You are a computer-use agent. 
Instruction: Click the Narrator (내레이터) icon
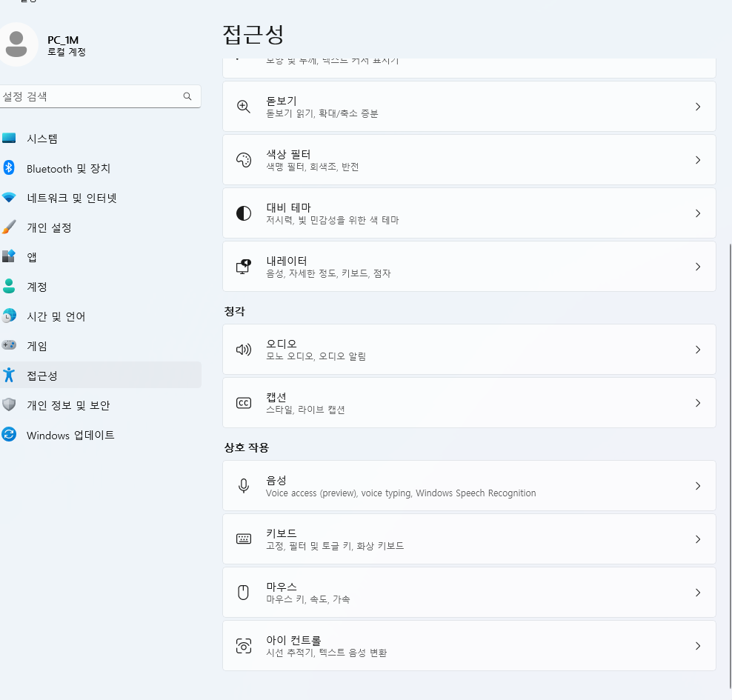tap(243, 267)
